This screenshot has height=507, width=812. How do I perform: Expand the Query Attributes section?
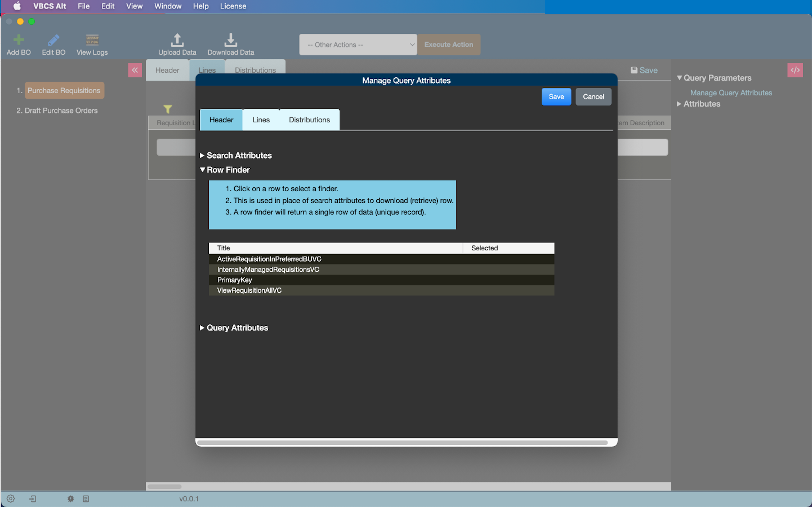(203, 328)
